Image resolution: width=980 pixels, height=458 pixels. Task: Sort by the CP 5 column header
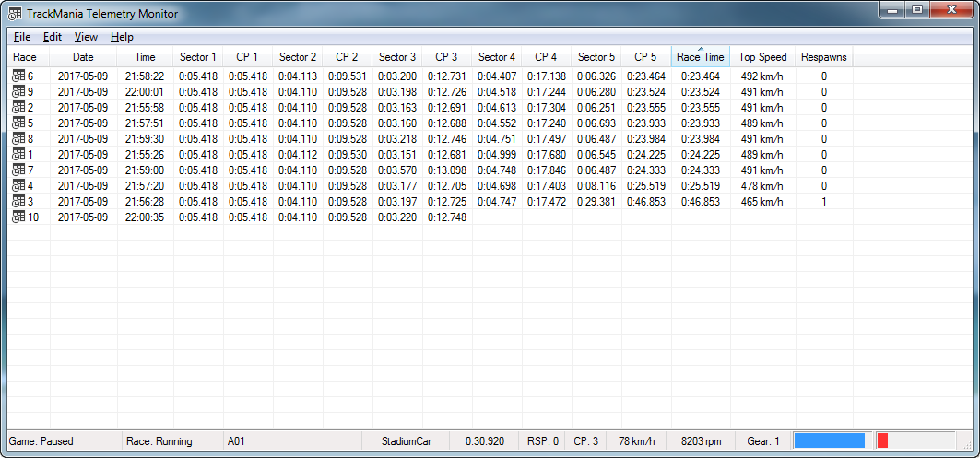click(646, 57)
